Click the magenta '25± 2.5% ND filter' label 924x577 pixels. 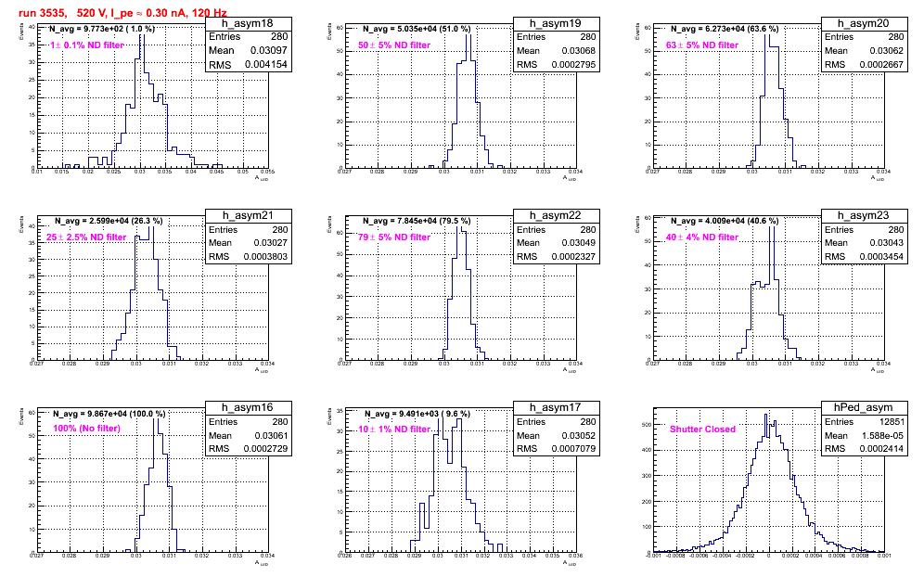click(86, 237)
